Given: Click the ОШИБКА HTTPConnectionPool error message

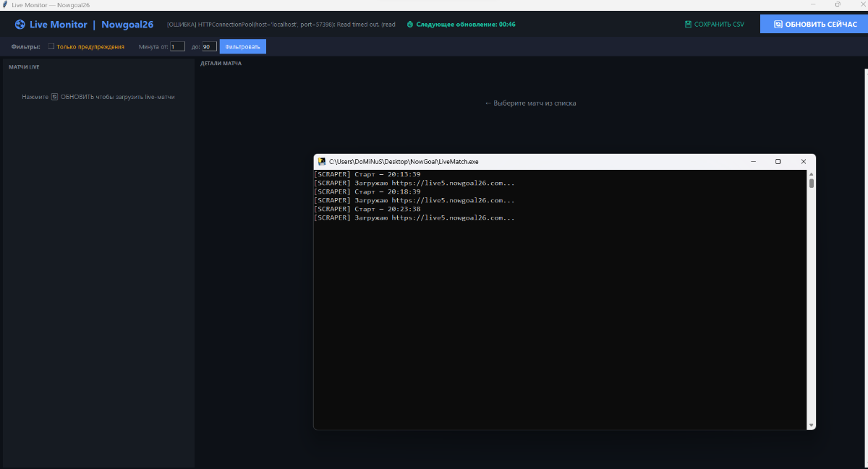Looking at the screenshot, I should point(281,25).
